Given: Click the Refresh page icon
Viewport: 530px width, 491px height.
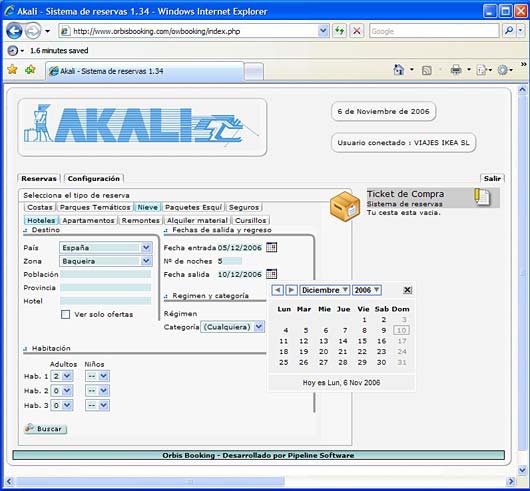Looking at the screenshot, I should pos(339,31).
